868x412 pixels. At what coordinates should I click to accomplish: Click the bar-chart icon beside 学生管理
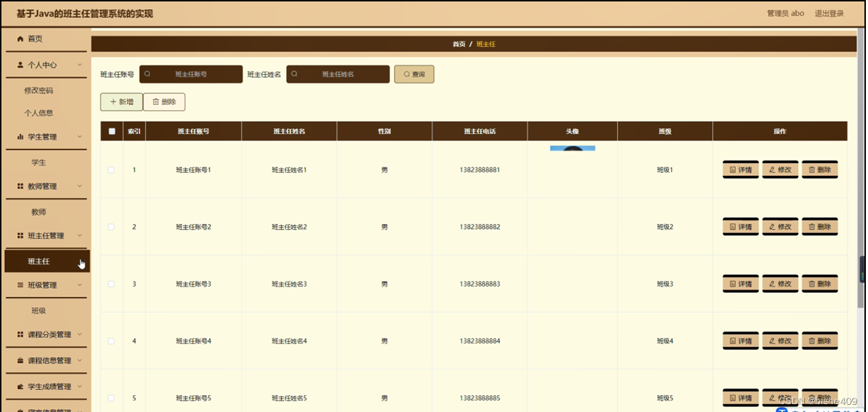[20, 137]
